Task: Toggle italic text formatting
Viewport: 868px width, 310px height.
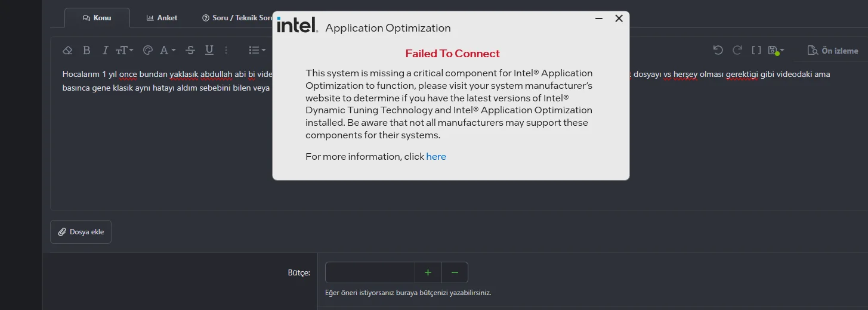Action: point(106,50)
